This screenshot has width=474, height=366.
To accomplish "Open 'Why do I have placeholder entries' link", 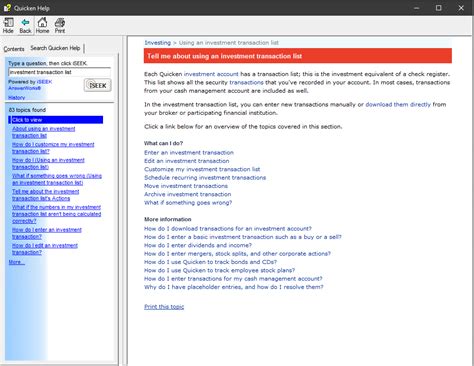I will click(234, 287).
